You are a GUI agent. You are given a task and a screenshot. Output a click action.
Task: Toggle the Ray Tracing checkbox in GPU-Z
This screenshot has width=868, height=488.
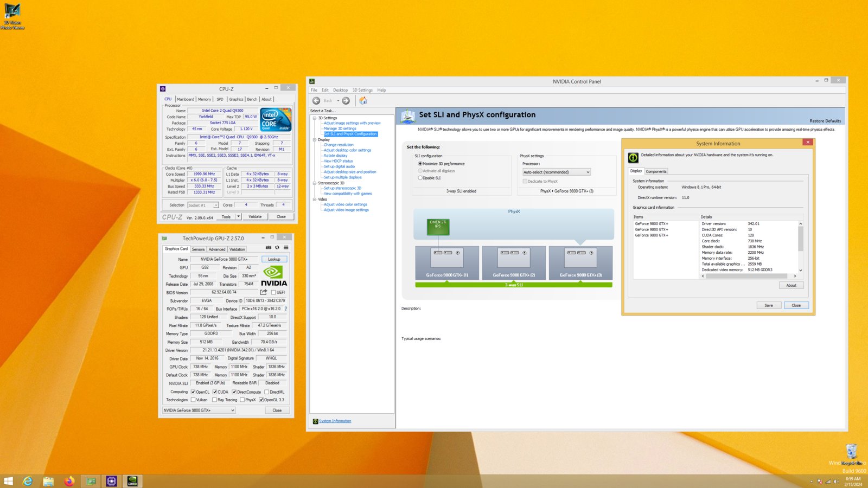click(x=215, y=400)
